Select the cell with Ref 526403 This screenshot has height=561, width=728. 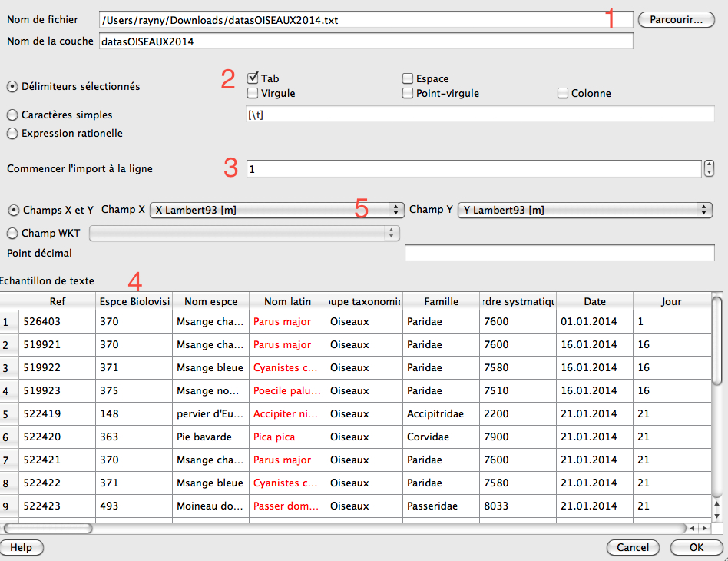pos(57,321)
